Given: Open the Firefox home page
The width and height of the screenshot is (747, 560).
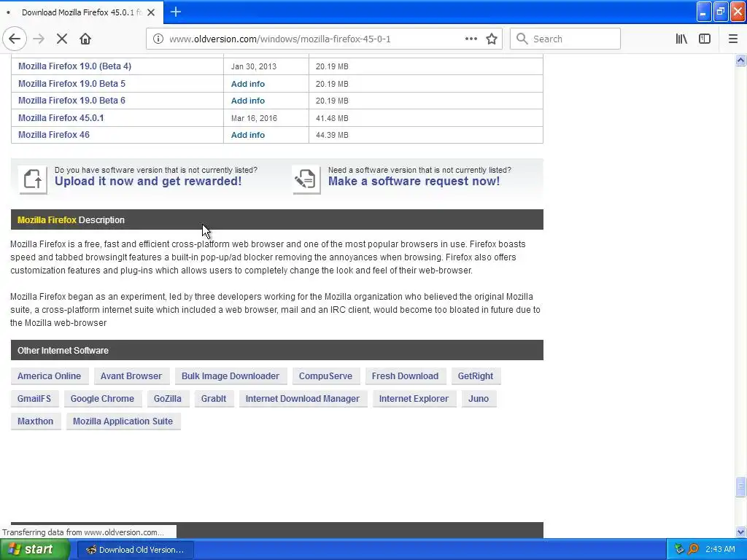Looking at the screenshot, I should 85,39.
